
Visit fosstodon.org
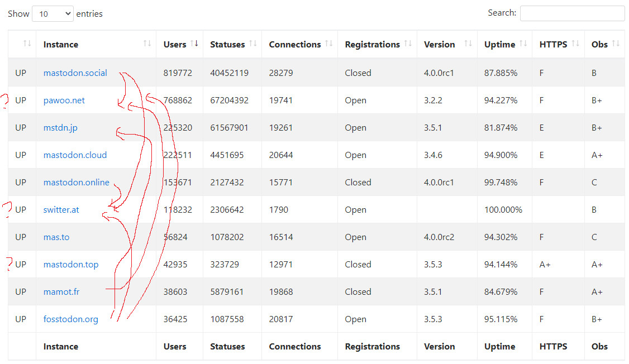71,319
